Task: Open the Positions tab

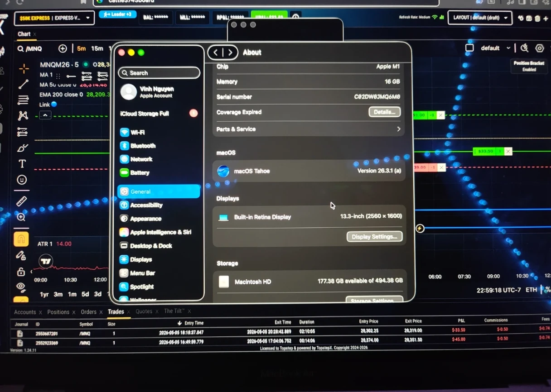Action: (58, 312)
